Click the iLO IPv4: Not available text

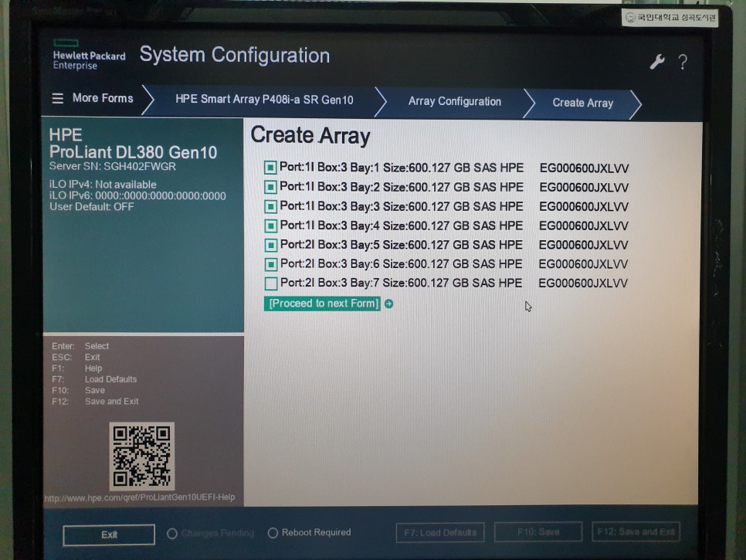click(103, 185)
